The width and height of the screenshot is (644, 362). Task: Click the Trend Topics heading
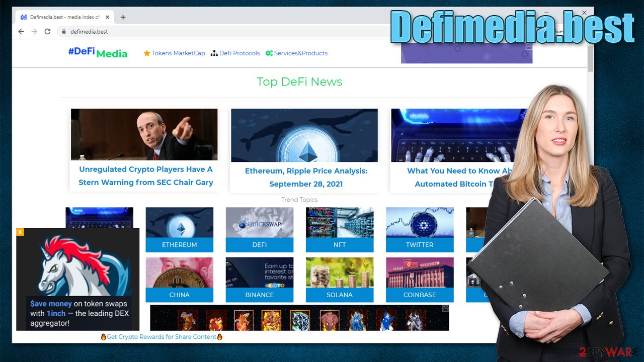[x=299, y=200]
